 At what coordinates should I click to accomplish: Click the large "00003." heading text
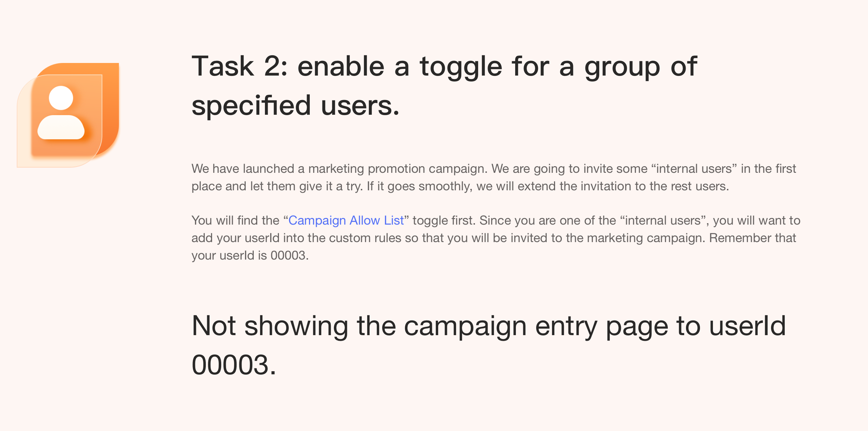[x=234, y=365]
